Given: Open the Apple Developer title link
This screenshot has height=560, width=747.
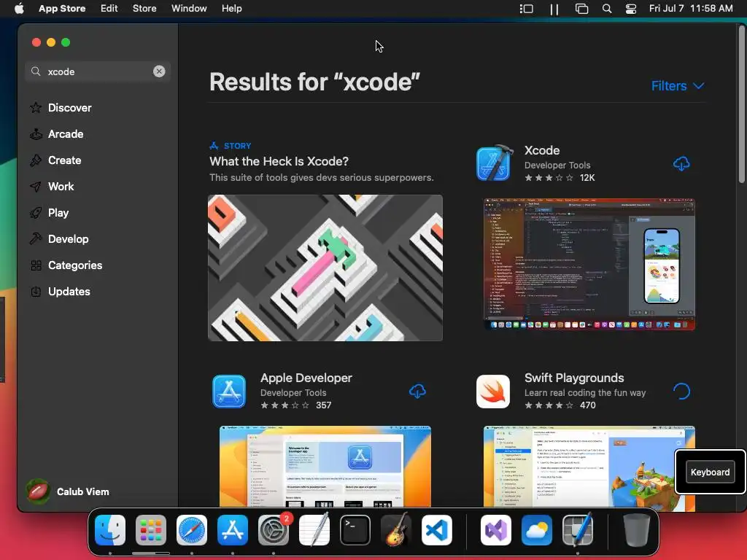Looking at the screenshot, I should 306,378.
